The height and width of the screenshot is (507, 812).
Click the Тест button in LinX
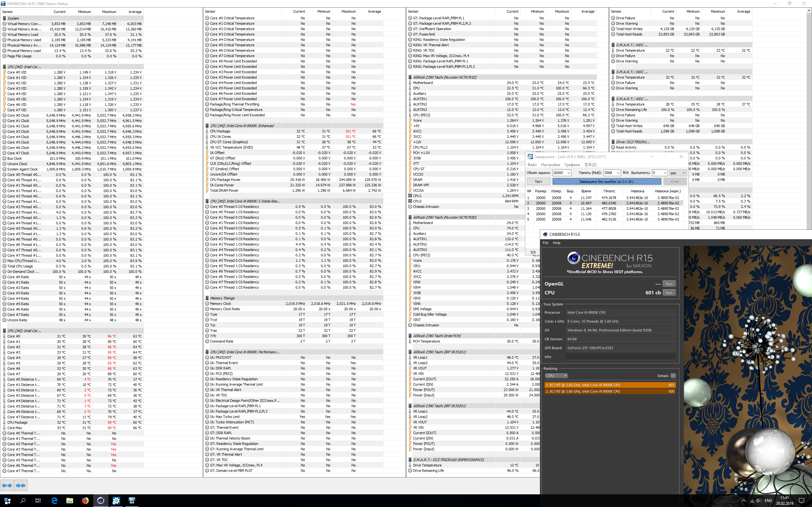tap(538, 181)
